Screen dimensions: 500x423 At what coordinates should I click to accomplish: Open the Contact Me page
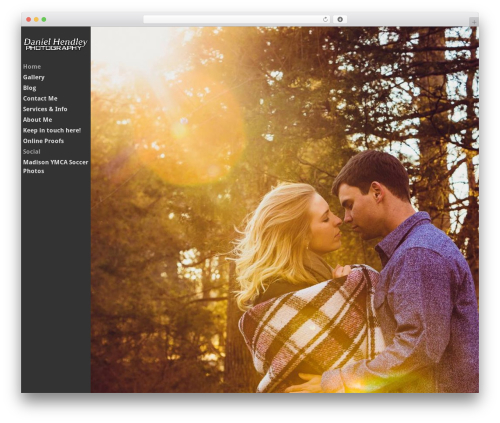[x=40, y=98]
